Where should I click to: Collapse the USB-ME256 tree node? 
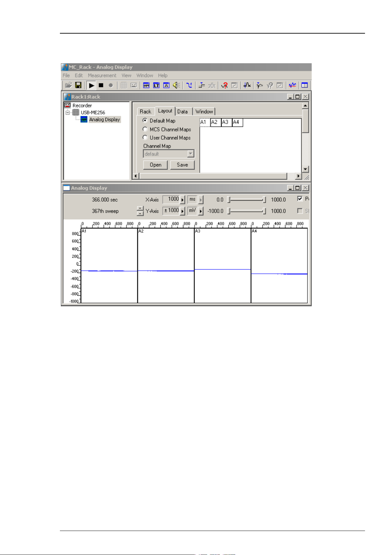click(67, 112)
